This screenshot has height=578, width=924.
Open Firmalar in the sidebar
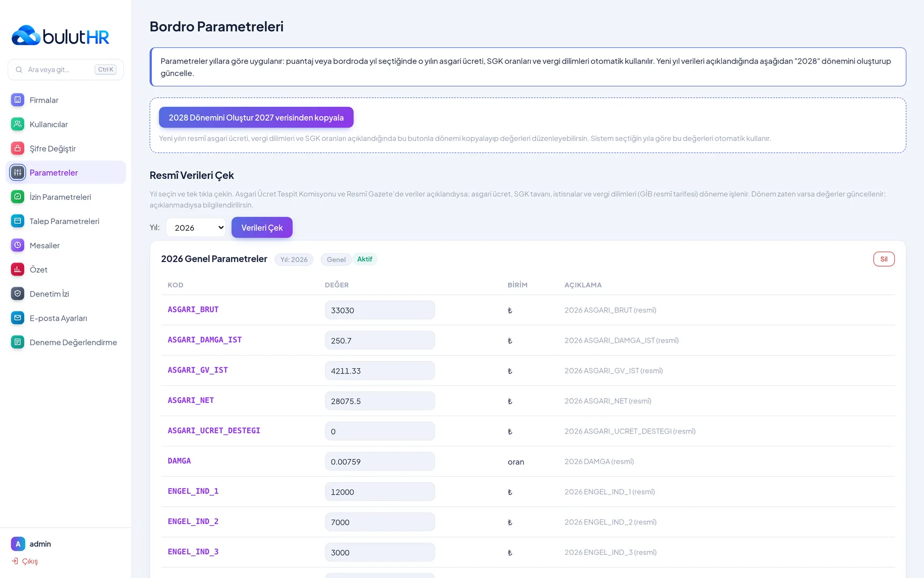click(66, 100)
